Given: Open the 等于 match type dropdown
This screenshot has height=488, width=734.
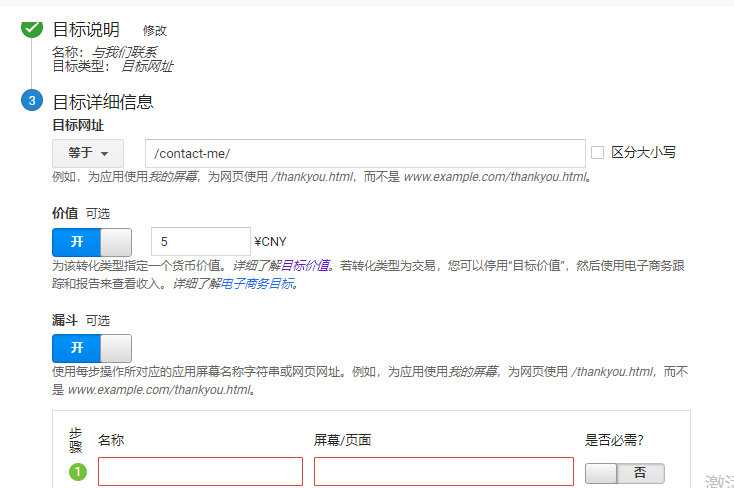Looking at the screenshot, I should coord(88,153).
